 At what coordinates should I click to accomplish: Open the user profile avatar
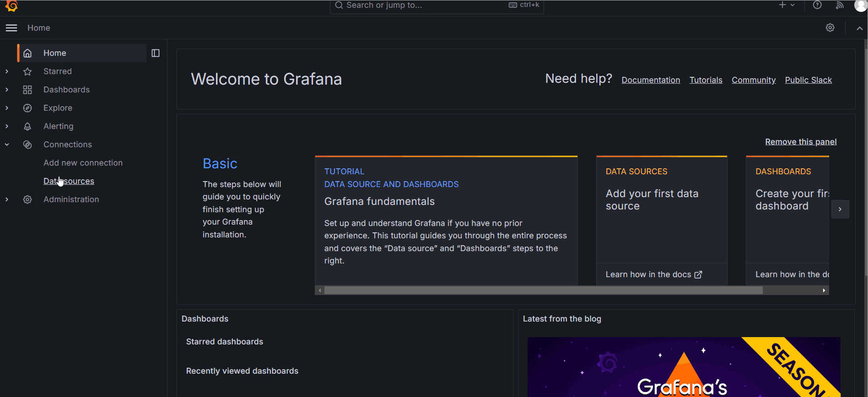click(x=860, y=5)
